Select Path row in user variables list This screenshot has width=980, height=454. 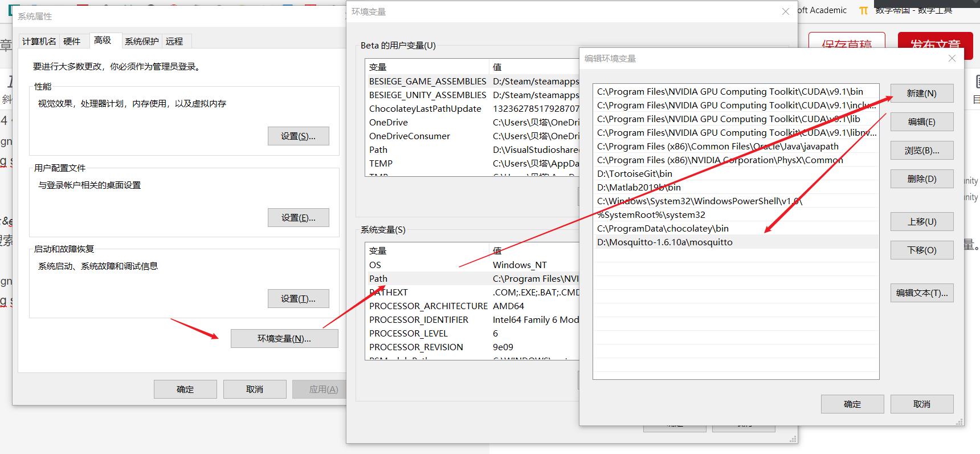click(472, 150)
